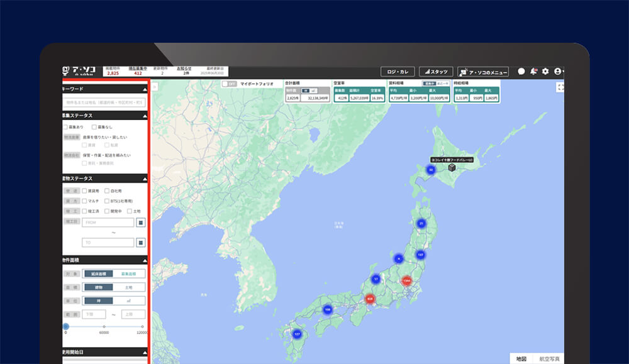This screenshot has width=629, height=364.
Task: Open the notifications bell icon
Action: [533, 72]
